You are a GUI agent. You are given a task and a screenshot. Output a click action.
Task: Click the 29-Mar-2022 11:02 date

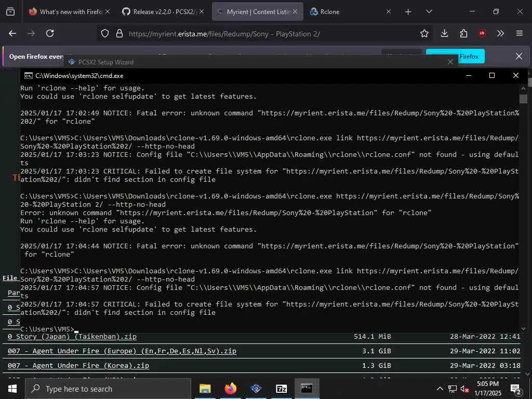(485, 351)
